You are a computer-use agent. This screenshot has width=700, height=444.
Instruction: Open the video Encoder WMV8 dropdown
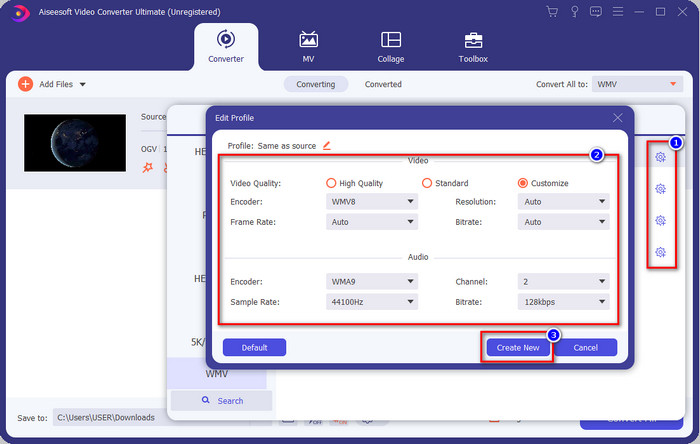(372, 202)
